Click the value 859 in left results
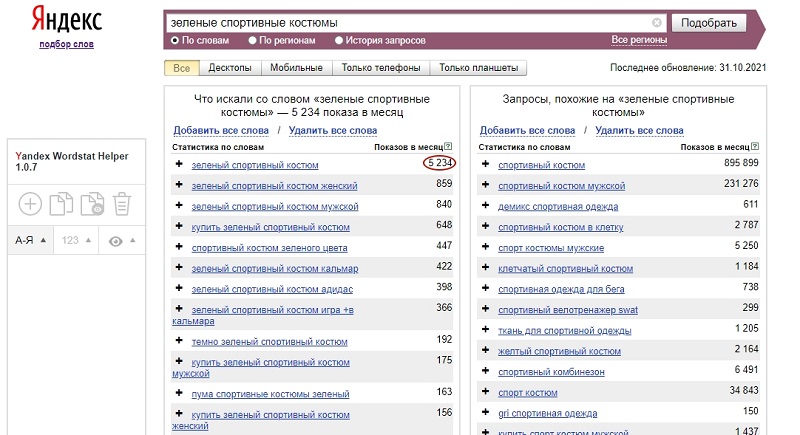The height and width of the screenshot is (435, 800). click(x=444, y=184)
